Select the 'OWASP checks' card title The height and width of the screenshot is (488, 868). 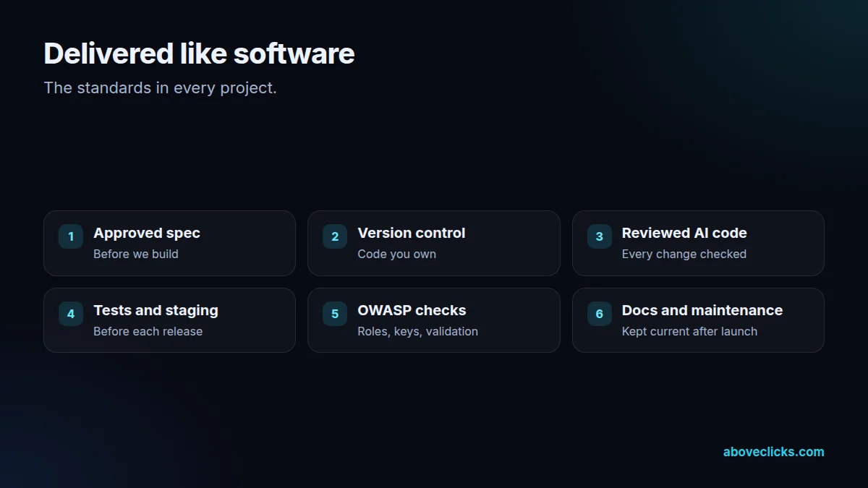click(412, 310)
